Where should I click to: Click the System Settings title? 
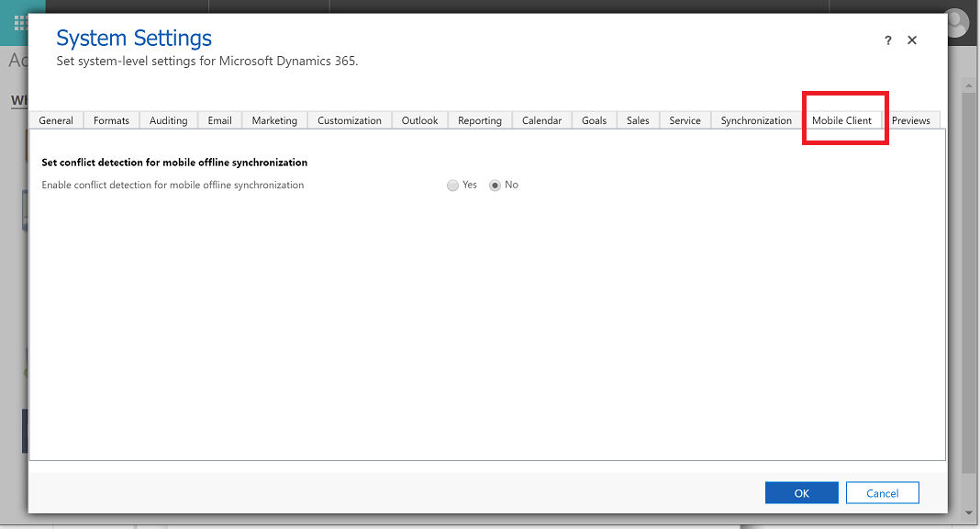(x=134, y=39)
